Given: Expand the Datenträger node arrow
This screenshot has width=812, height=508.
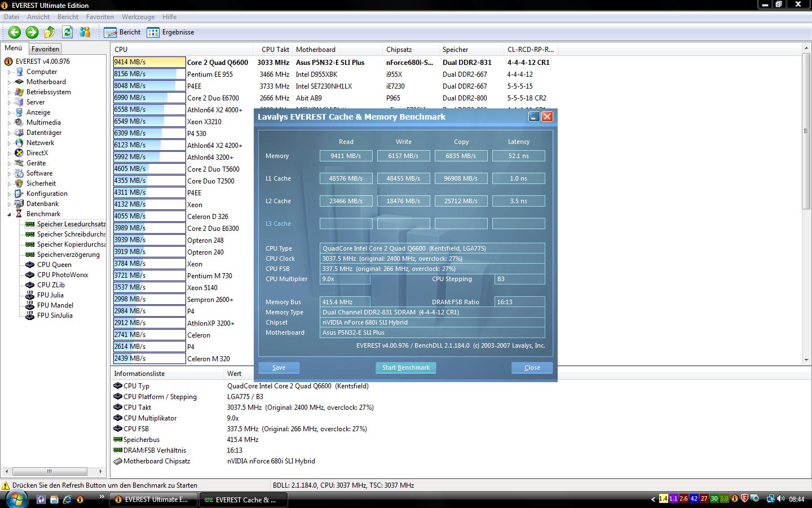Looking at the screenshot, I should 10,133.
